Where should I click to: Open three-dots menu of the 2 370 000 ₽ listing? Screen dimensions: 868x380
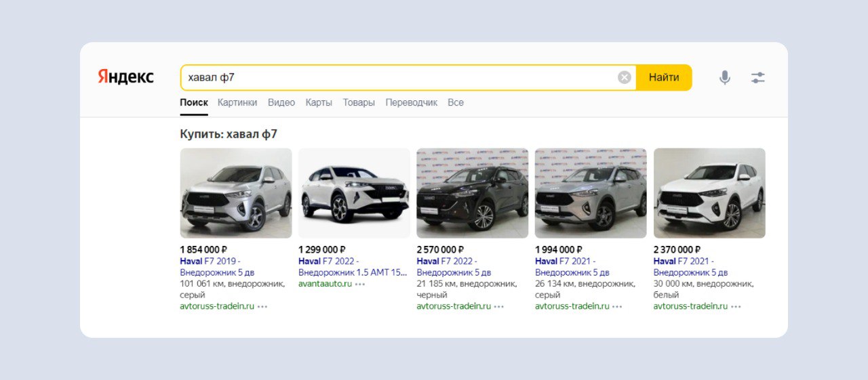(x=736, y=307)
